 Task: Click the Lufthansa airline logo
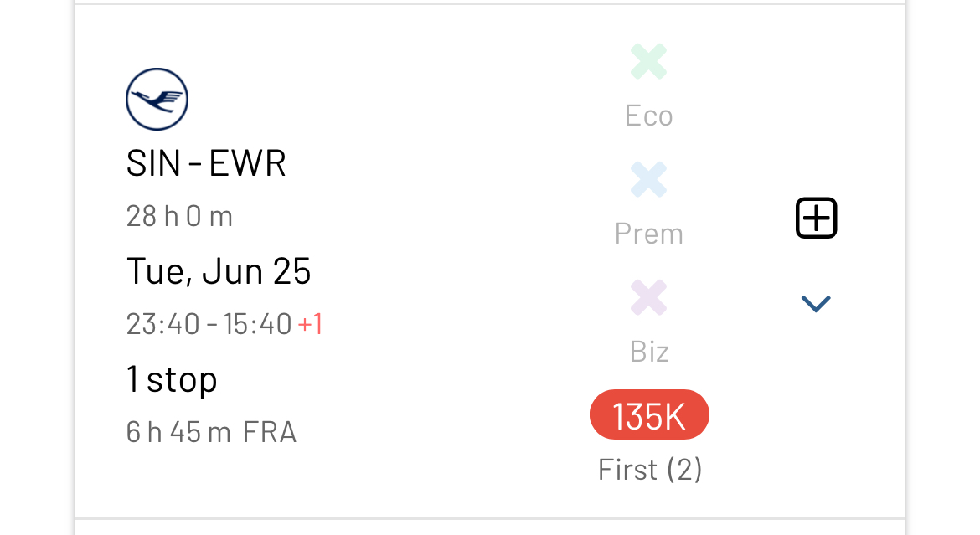157,99
